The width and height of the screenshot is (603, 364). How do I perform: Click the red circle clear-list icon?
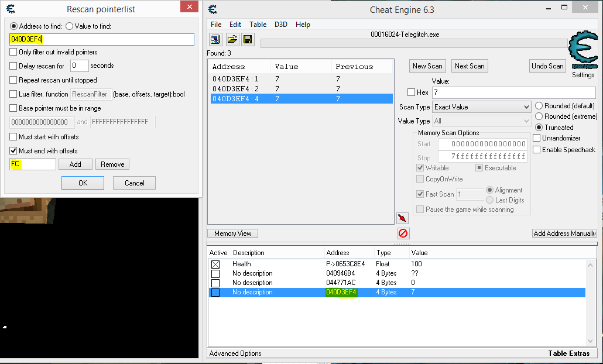[403, 233]
